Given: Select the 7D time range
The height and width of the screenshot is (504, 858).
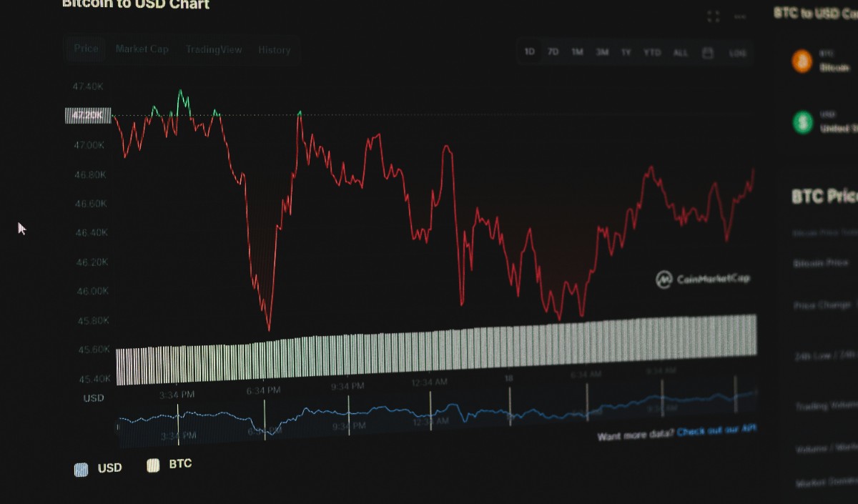Looking at the screenshot, I should [x=553, y=51].
